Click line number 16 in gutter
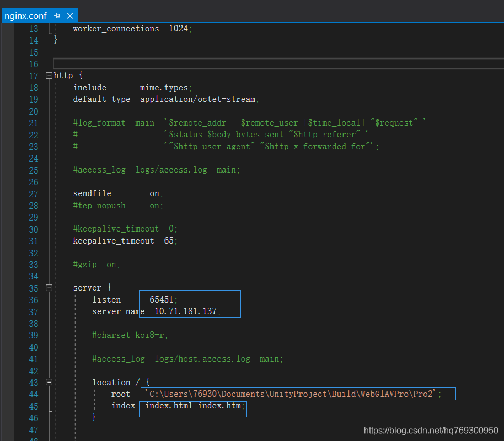The height and width of the screenshot is (441, 504). (x=34, y=64)
